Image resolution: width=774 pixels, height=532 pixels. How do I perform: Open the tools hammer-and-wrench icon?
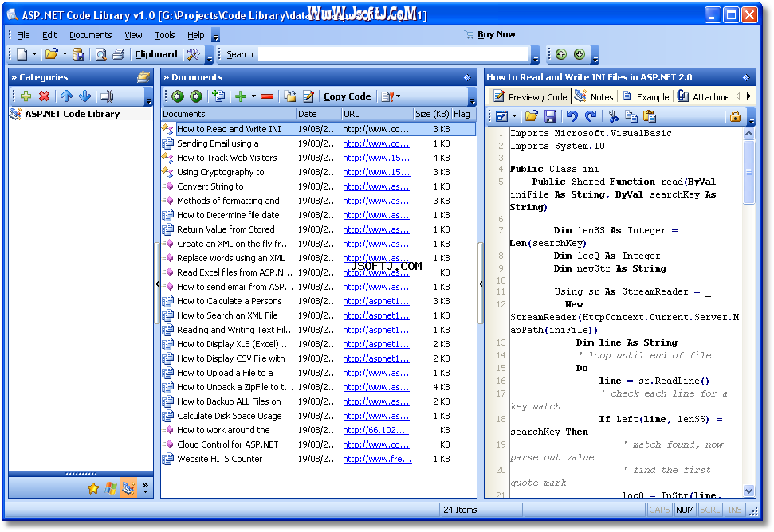click(193, 54)
